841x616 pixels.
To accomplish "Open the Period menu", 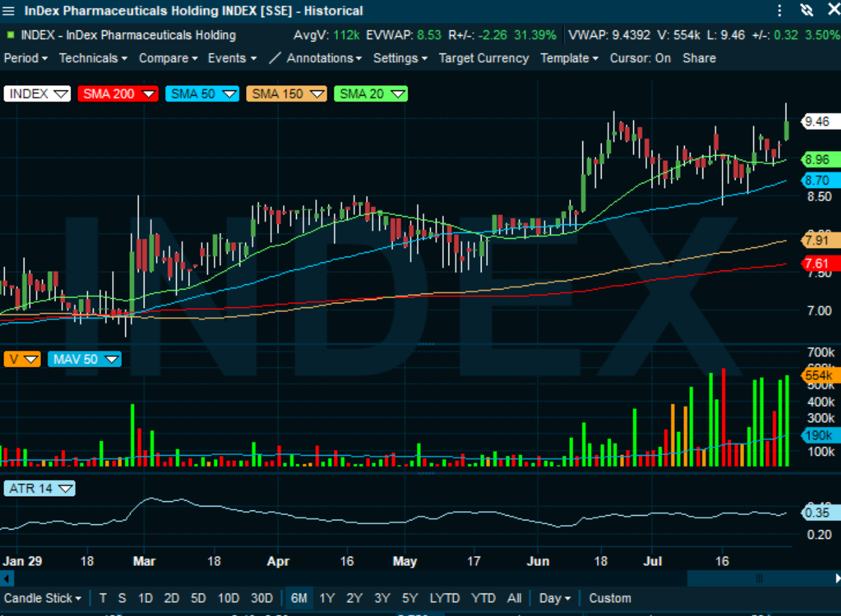I will click(26, 58).
